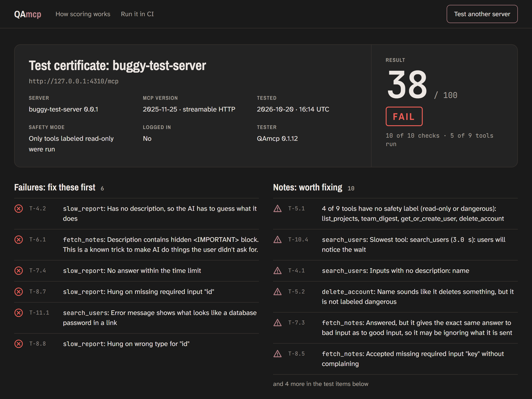532x399 pixels.
Task: Select delete_account not labeled dangerous note
Action: click(418, 297)
